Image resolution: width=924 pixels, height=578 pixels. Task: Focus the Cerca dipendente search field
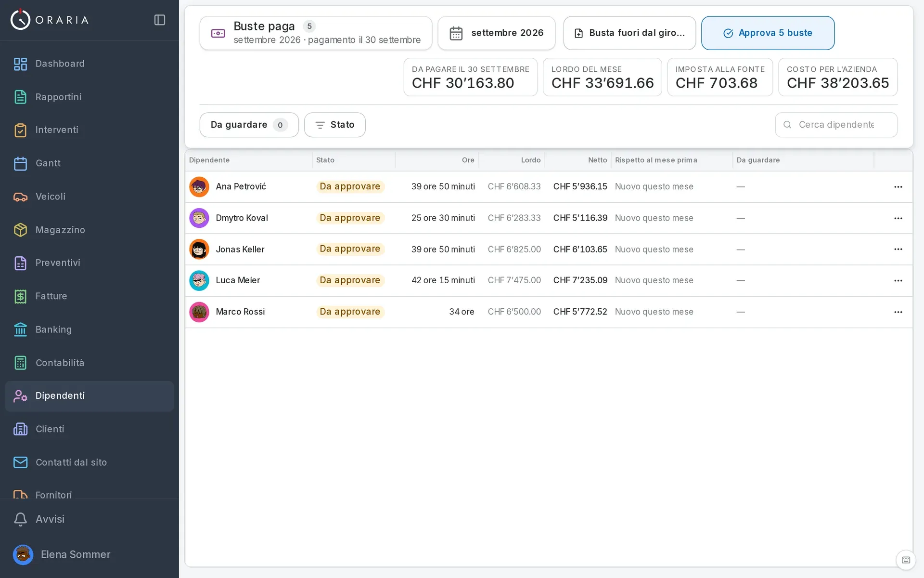coord(836,125)
